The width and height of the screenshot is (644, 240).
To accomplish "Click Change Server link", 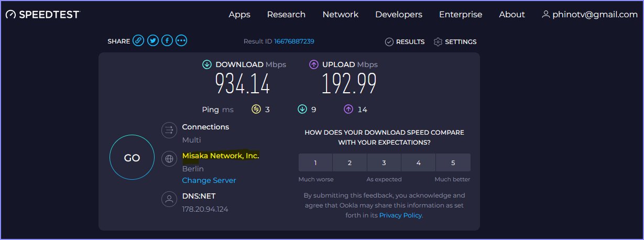I will tap(209, 180).
